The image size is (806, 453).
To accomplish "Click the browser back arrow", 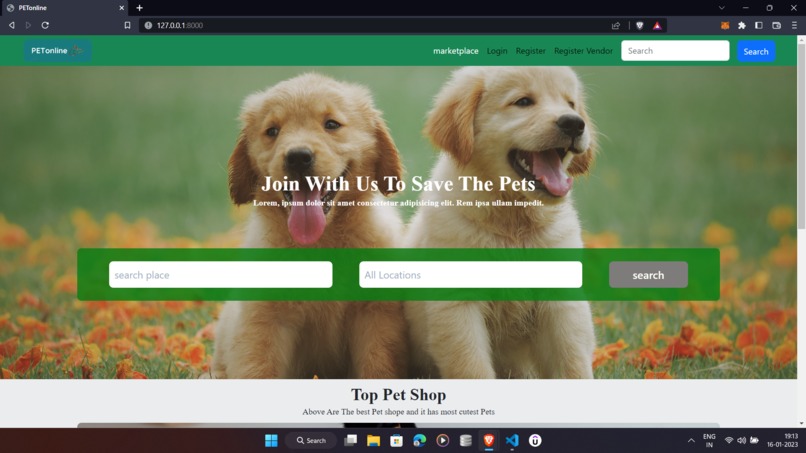I will 11,25.
